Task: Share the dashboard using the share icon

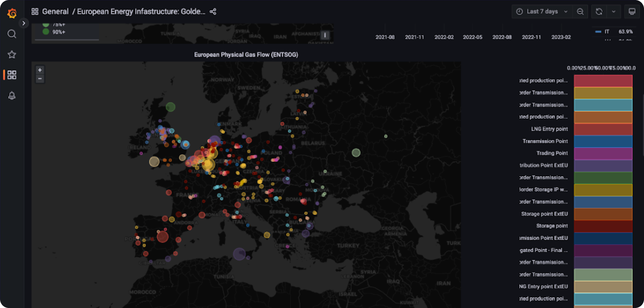Action: pyautogui.click(x=213, y=12)
